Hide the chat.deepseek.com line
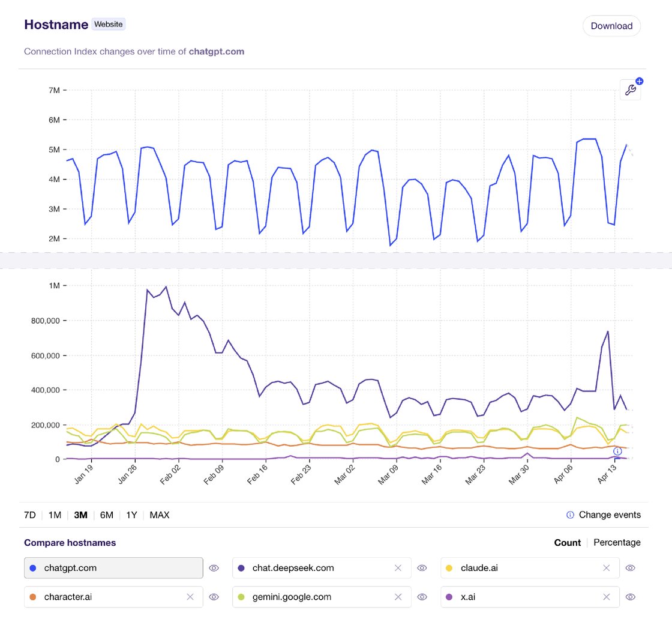Image resolution: width=672 pixels, height=619 pixels. 422,567
